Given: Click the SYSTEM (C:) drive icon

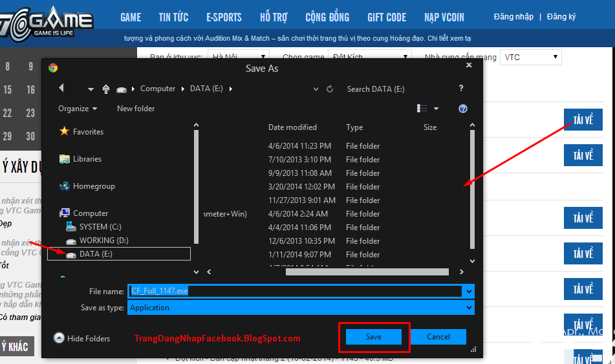Looking at the screenshot, I should [71, 226].
